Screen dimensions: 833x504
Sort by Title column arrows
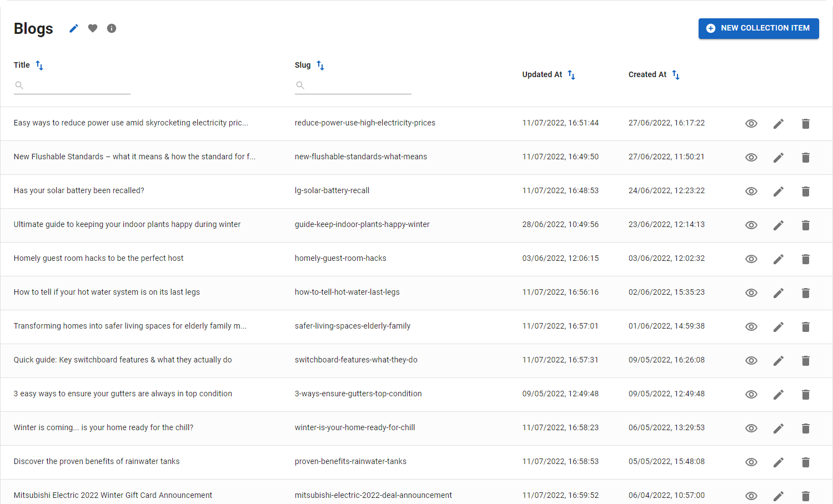[x=39, y=65]
